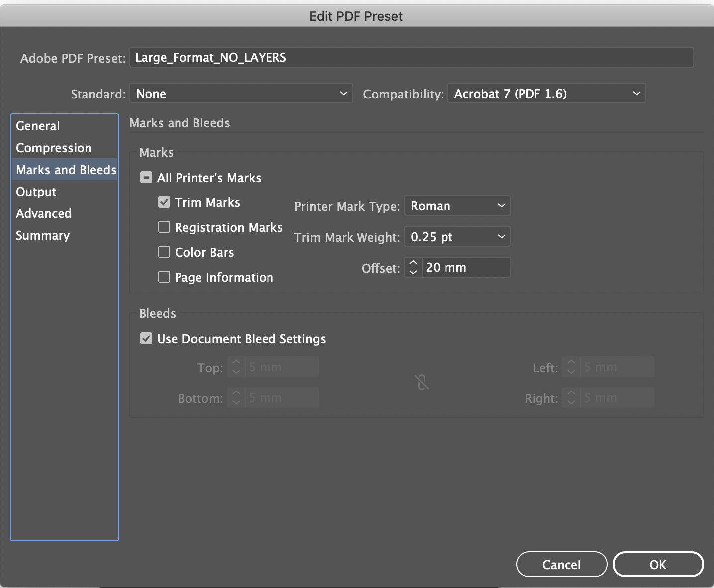Click the Left bleed stepper arrows
This screenshot has width=714, height=588.
pyautogui.click(x=571, y=367)
